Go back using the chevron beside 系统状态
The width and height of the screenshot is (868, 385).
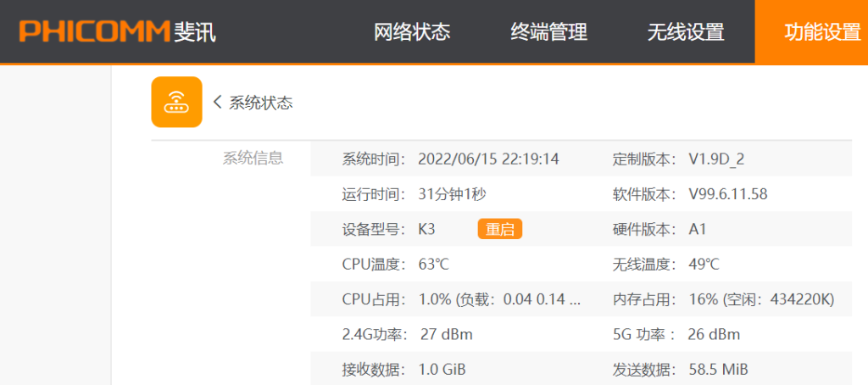[x=217, y=103]
